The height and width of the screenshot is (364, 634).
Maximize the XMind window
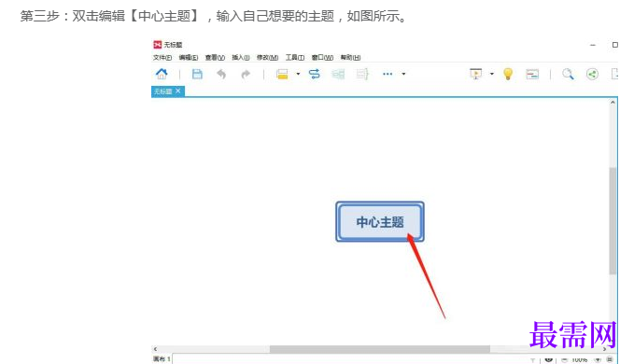coord(615,45)
